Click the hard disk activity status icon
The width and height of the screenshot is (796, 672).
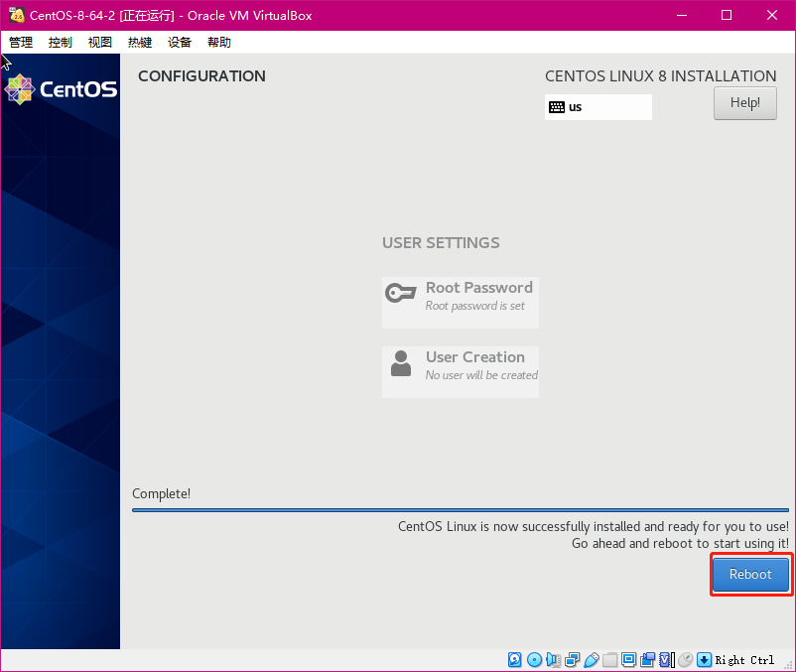(515, 660)
